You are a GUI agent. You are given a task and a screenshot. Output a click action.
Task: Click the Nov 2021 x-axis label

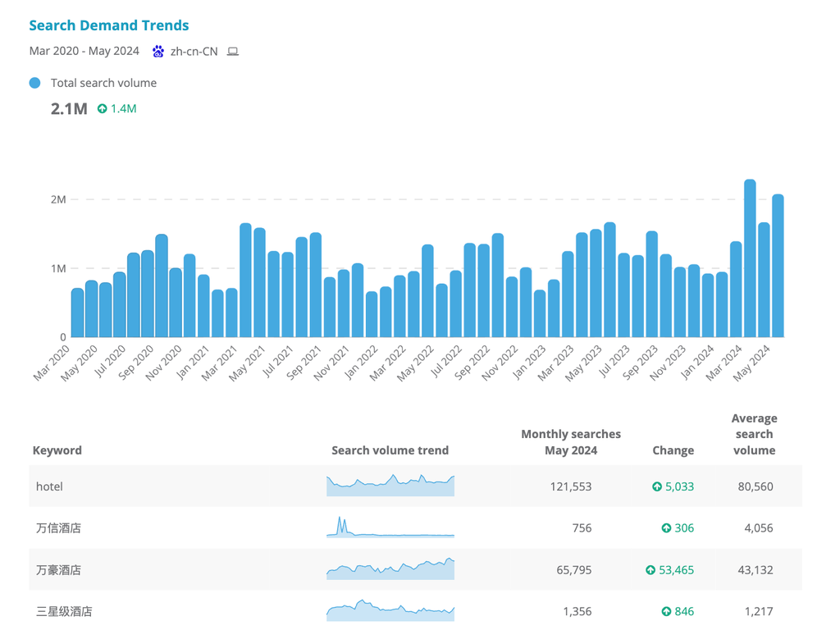(x=331, y=363)
